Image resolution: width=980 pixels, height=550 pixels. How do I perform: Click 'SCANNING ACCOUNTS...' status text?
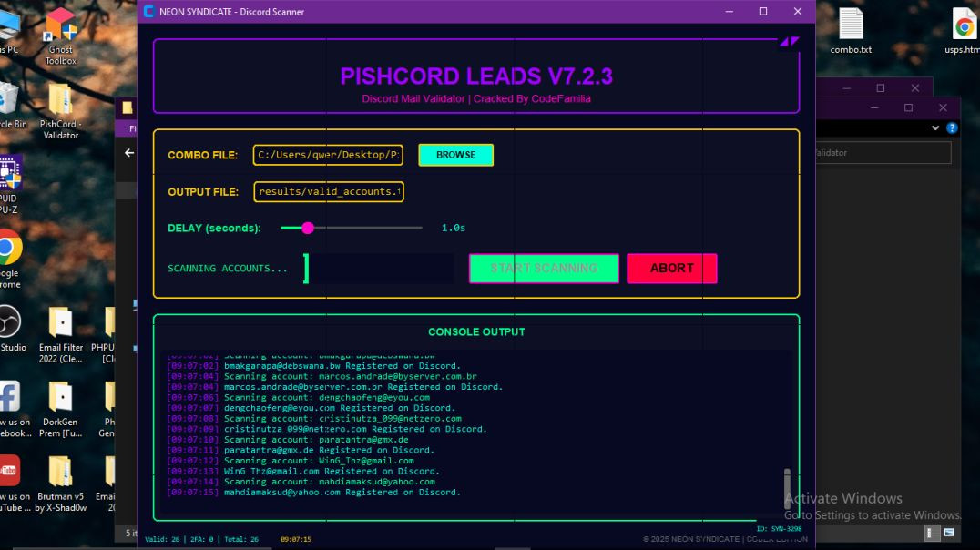click(228, 268)
